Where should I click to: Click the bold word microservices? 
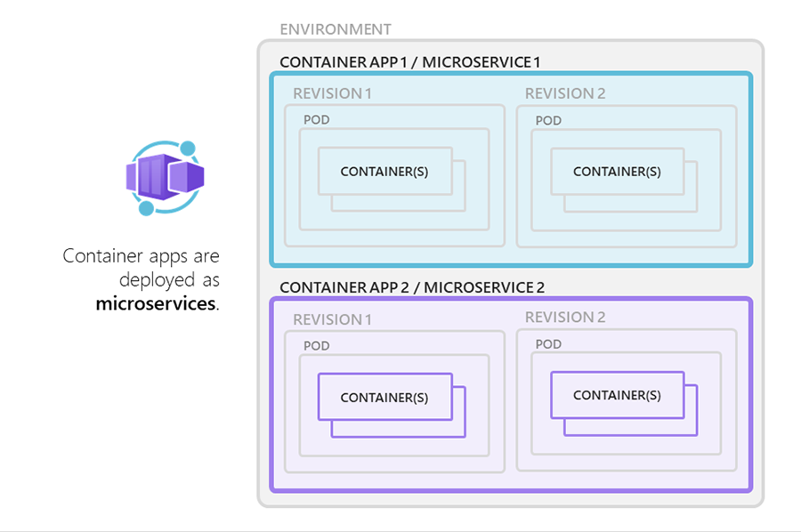(156, 303)
